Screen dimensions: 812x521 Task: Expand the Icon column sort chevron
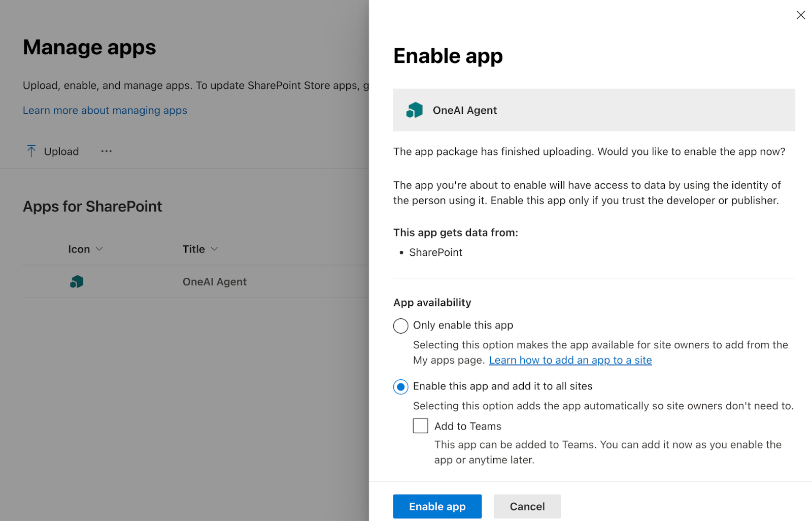point(99,249)
